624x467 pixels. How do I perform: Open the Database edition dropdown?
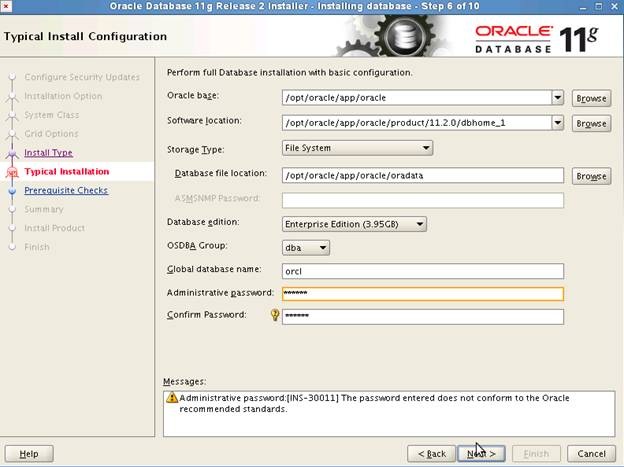point(354,224)
